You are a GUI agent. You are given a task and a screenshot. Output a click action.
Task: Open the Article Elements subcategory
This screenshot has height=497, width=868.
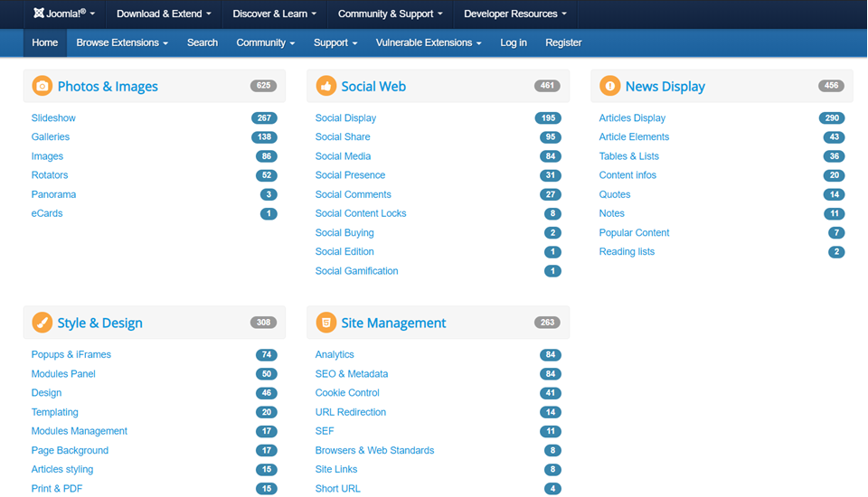(x=634, y=136)
